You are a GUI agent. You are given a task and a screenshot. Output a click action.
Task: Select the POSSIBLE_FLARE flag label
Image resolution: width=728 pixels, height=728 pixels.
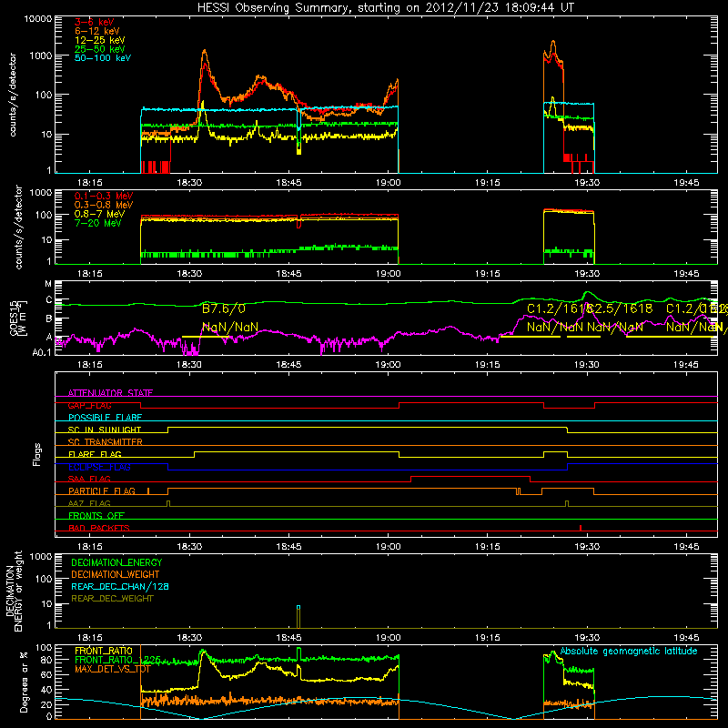[x=105, y=418]
